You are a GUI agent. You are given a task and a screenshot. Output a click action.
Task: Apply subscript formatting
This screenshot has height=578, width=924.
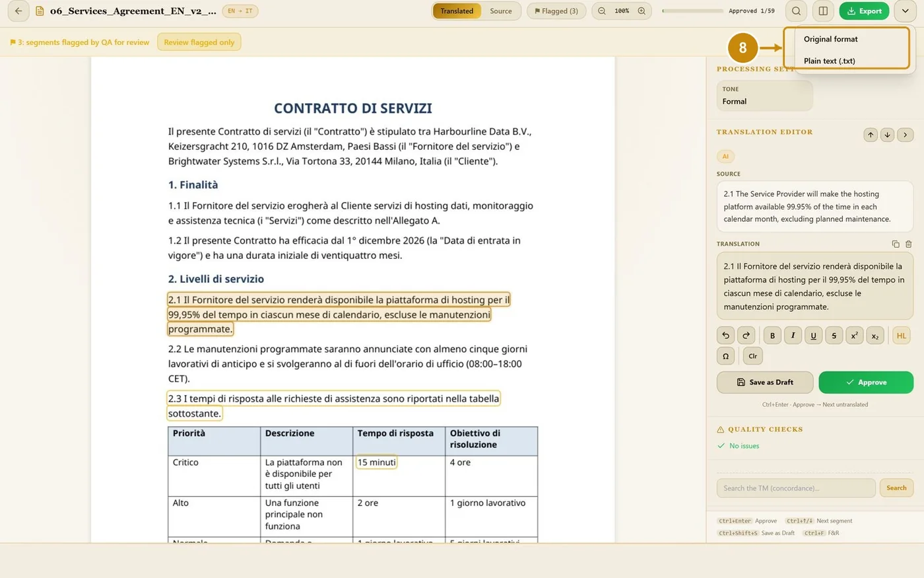pyautogui.click(x=874, y=336)
